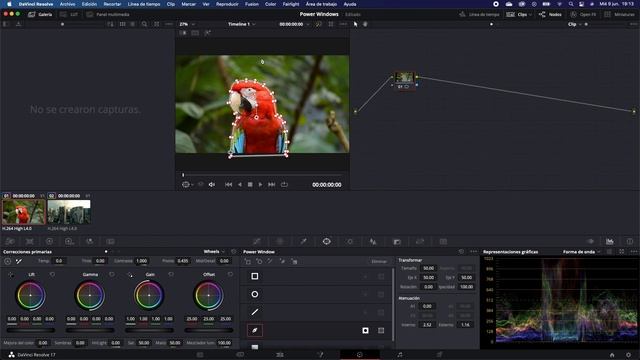Reset the Lift color wheel
This screenshot has width=640, height=360.
(x=52, y=275)
